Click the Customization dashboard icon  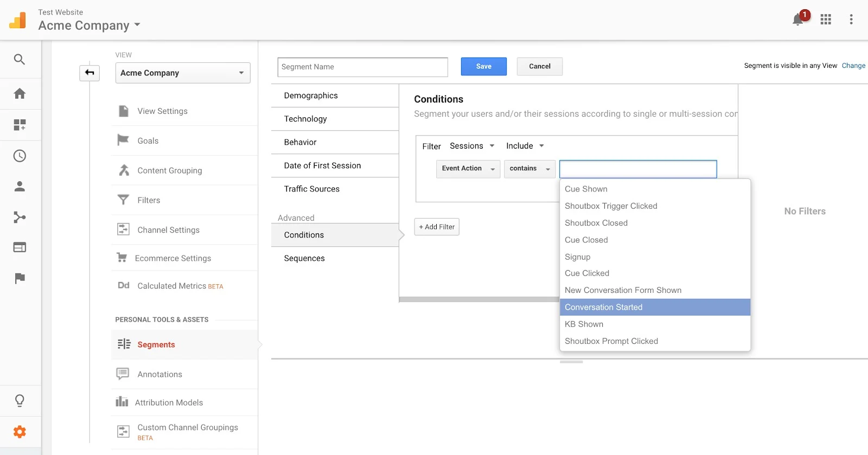(20, 125)
